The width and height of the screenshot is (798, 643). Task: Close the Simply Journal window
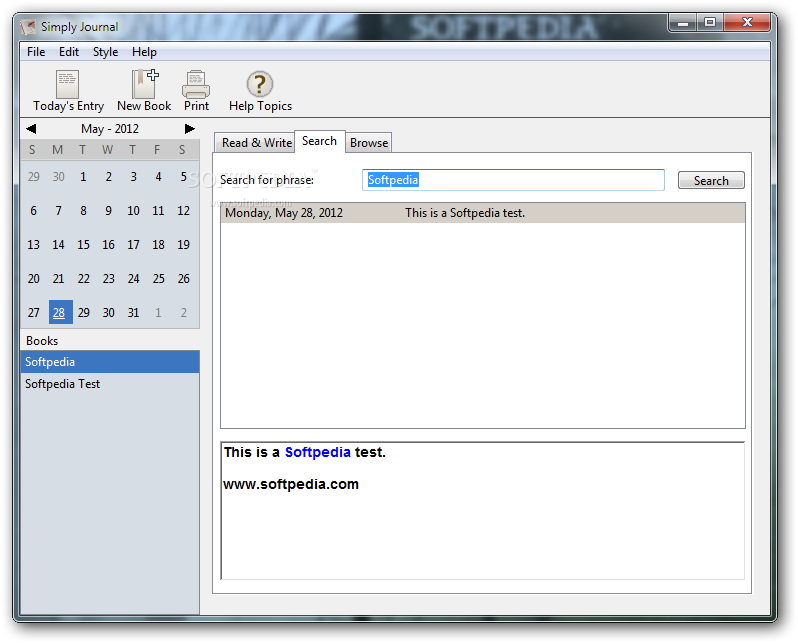click(747, 23)
